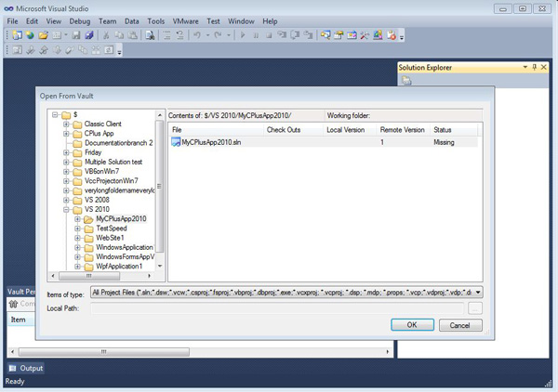Click the Save All toolbar icon
The width and height of the screenshot is (558, 392).
pyautogui.click(x=88, y=35)
